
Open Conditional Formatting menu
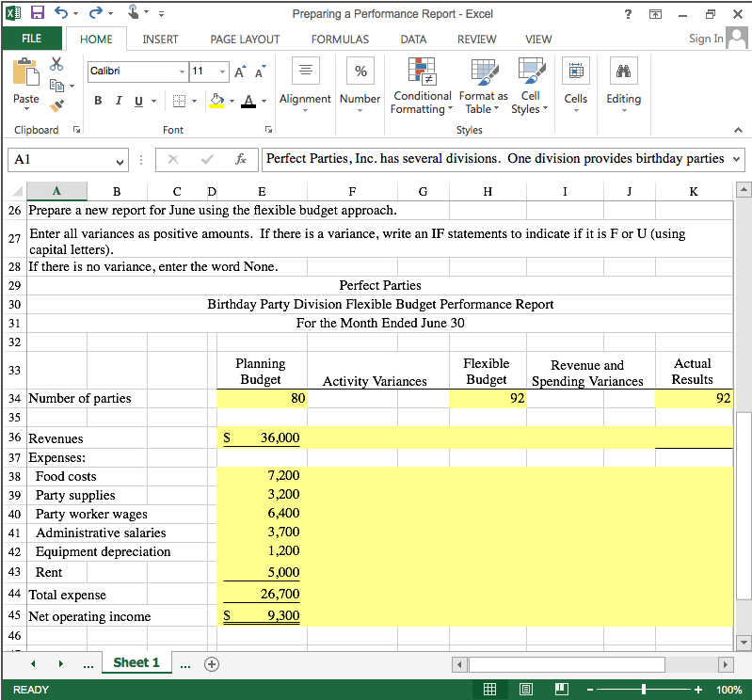[x=422, y=87]
